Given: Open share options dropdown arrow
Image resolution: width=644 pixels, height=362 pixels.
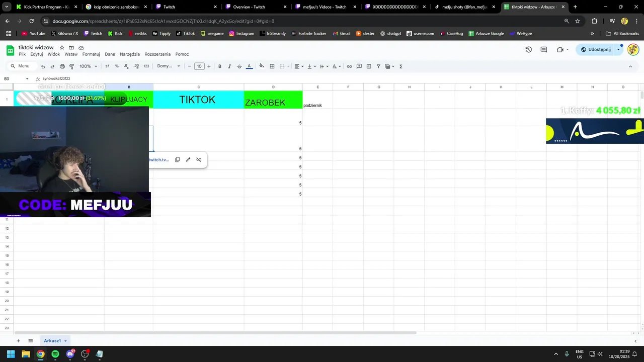Looking at the screenshot, I should pos(619,50).
